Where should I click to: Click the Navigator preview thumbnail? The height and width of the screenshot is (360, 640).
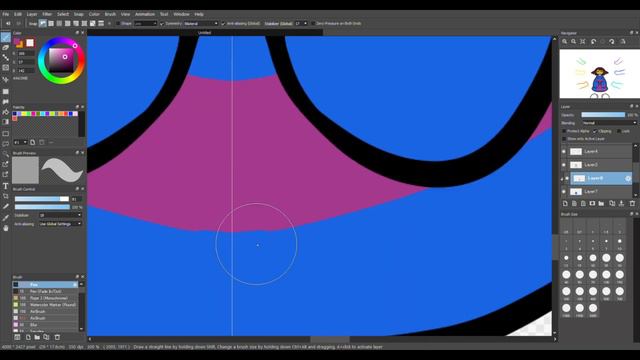(x=599, y=74)
